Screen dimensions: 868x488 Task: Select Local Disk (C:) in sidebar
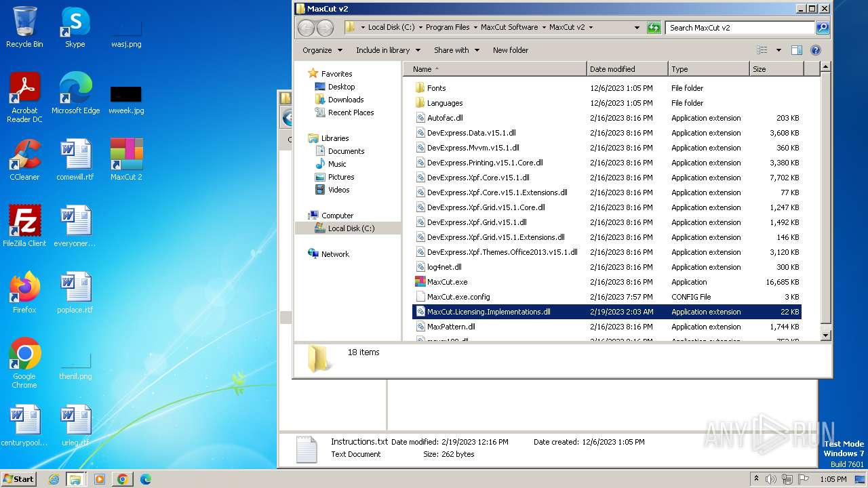click(348, 228)
